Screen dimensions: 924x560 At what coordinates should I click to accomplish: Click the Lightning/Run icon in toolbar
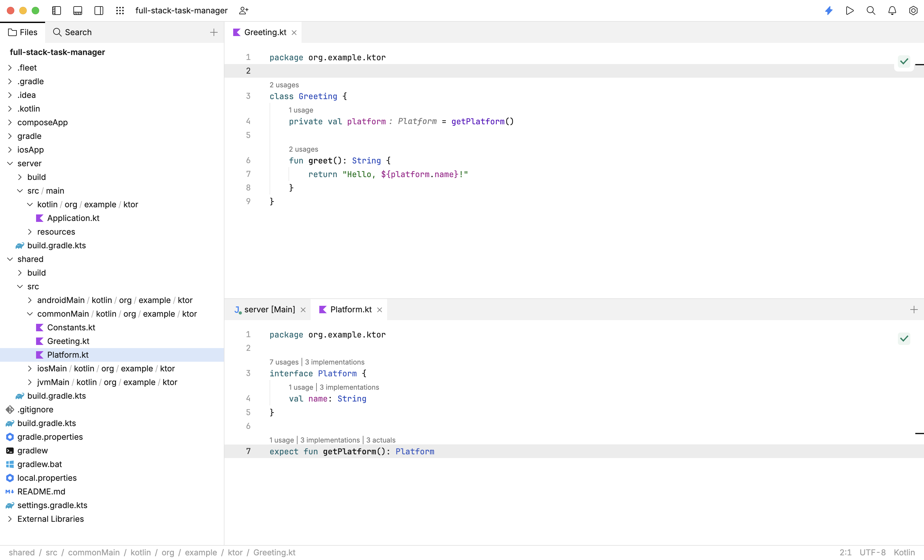(828, 11)
